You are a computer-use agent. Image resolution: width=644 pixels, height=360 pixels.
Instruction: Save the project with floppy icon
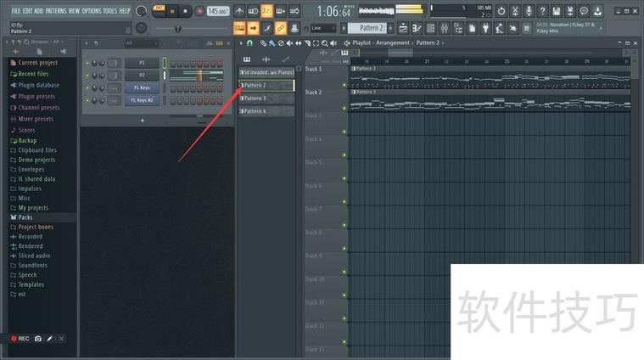pyautogui.click(x=556, y=11)
